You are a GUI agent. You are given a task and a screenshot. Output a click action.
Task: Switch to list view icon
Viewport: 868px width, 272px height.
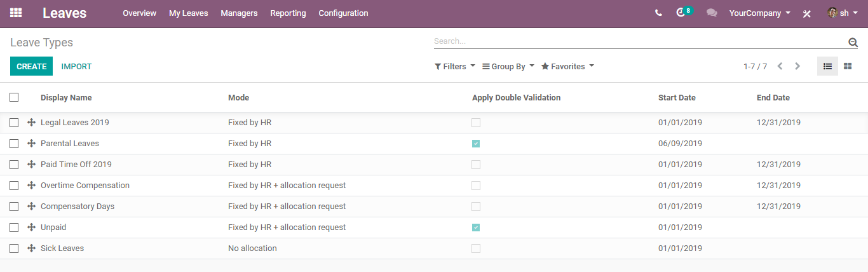coord(827,66)
